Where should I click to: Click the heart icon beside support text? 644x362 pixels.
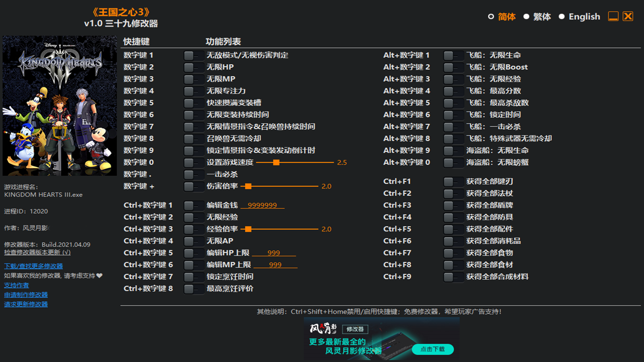point(99,276)
